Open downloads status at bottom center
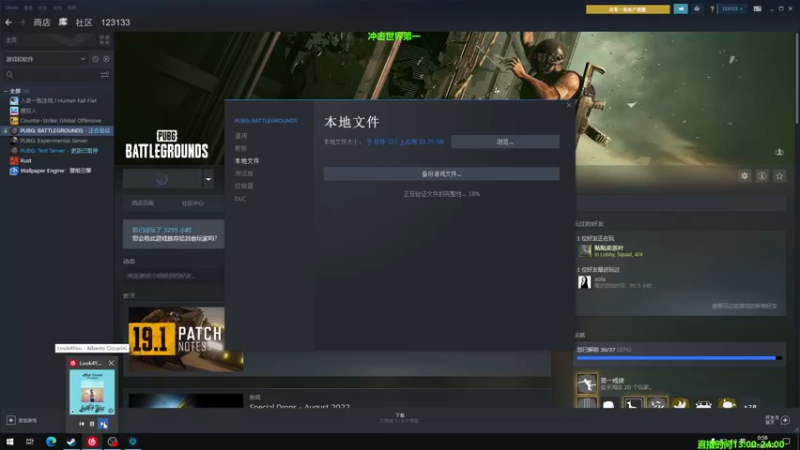Screen dimensions: 800x450 [399, 418]
